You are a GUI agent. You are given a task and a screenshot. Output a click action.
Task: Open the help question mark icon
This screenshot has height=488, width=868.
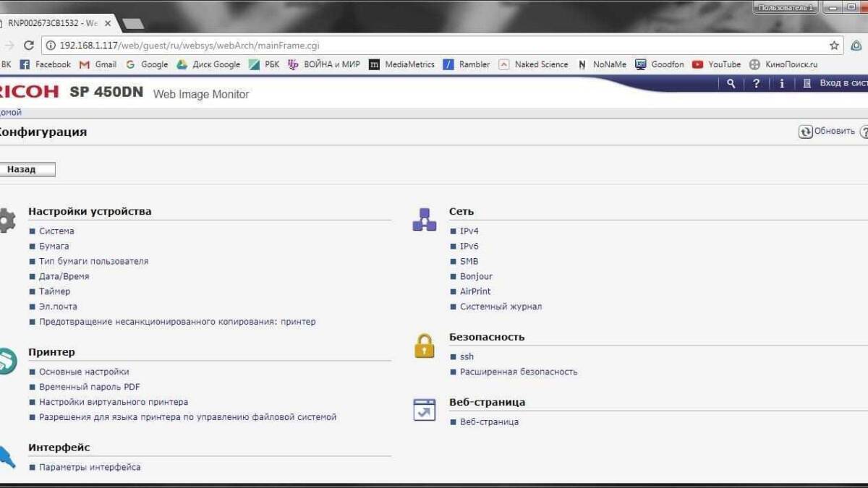(x=756, y=83)
